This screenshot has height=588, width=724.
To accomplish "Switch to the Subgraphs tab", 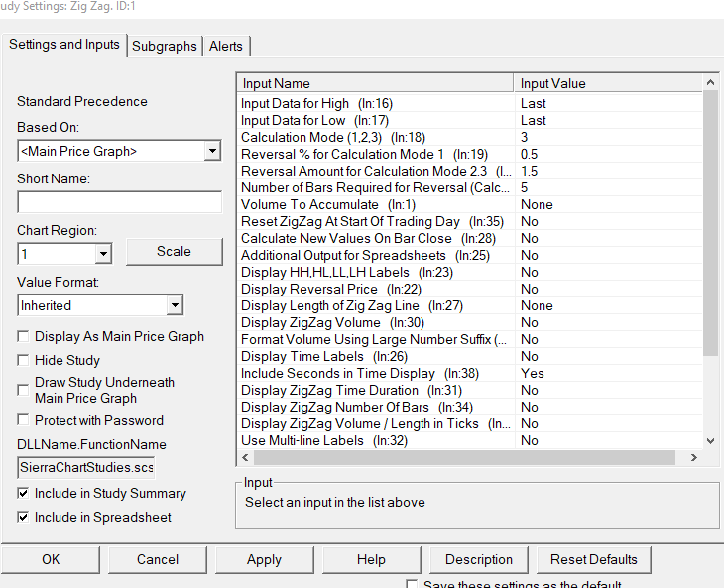I will tap(165, 46).
